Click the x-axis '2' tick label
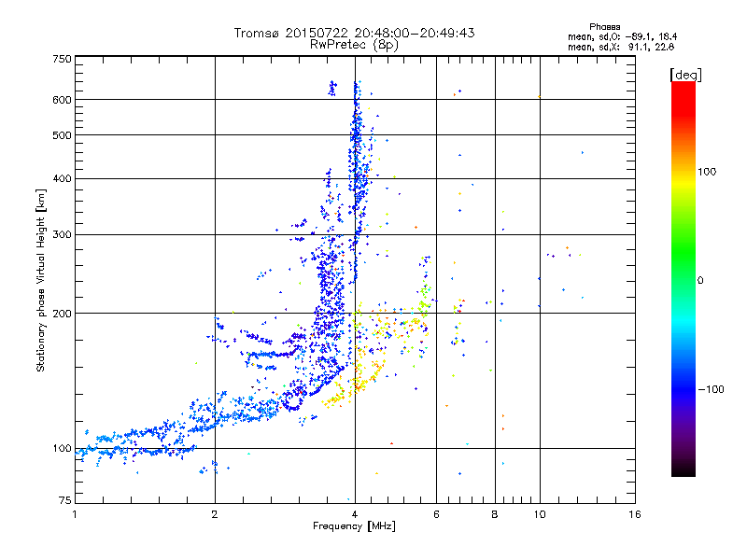 (x=215, y=514)
